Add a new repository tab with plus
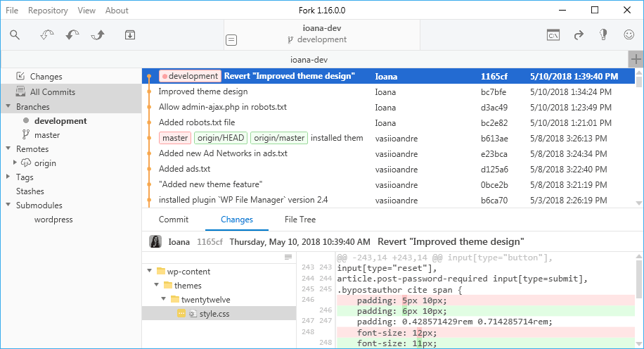 [636, 59]
